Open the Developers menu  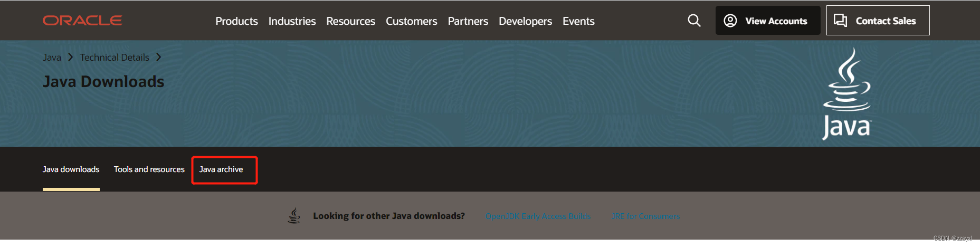pyautogui.click(x=525, y=21)
